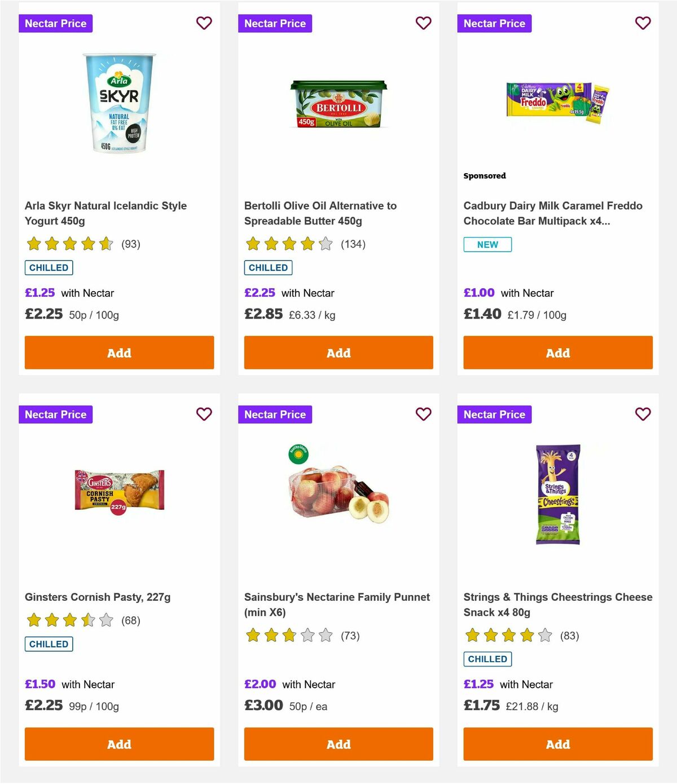This screenshot has width=677, height=784.
Task: Open the Bertolli Olive Oil product title link
Action: tap(320, 213)
